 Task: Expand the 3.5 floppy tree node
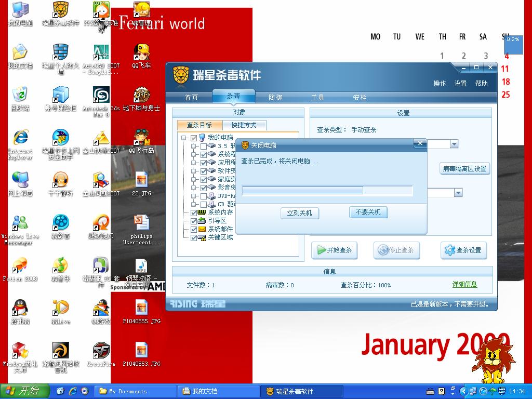(x=193, y=146)
